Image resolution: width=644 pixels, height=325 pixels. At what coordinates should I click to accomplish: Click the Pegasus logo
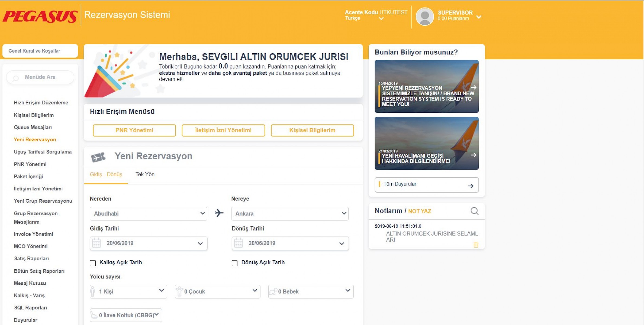40,16
